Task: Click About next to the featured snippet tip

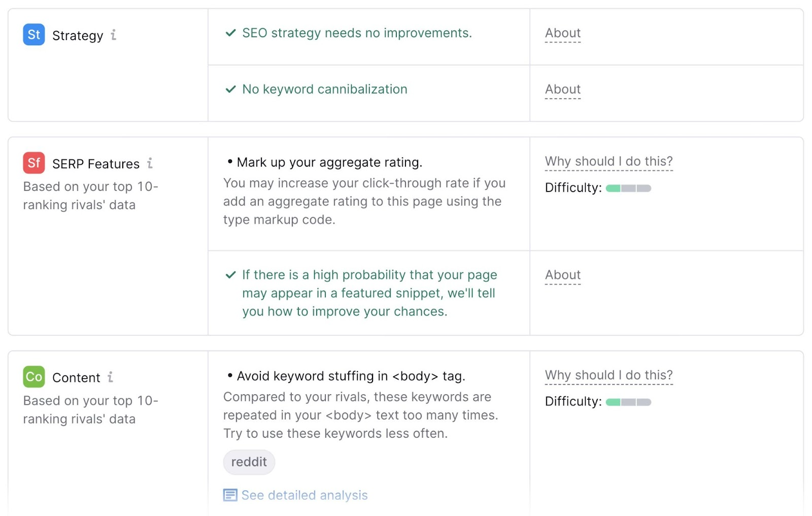Action: coord(562,274)
